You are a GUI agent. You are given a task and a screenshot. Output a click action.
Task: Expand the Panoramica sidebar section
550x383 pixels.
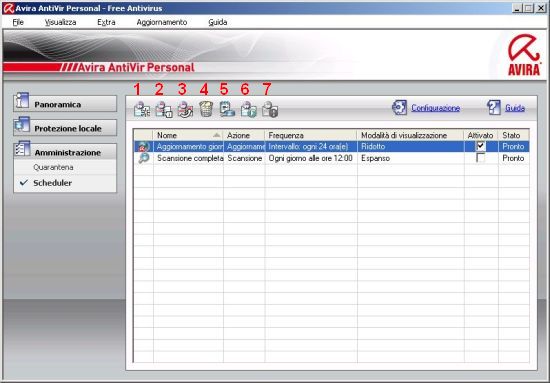pos(65,104)
